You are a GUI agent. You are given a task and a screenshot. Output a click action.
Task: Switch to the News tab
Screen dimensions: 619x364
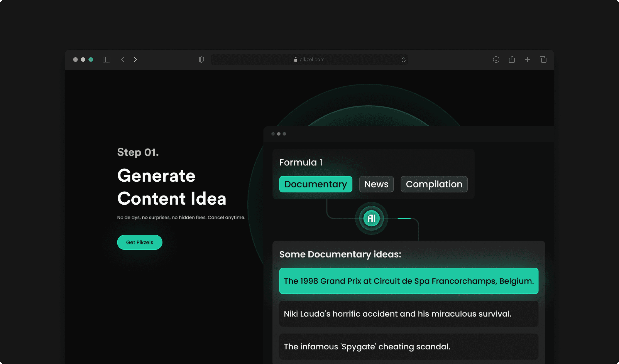[376, 184]
